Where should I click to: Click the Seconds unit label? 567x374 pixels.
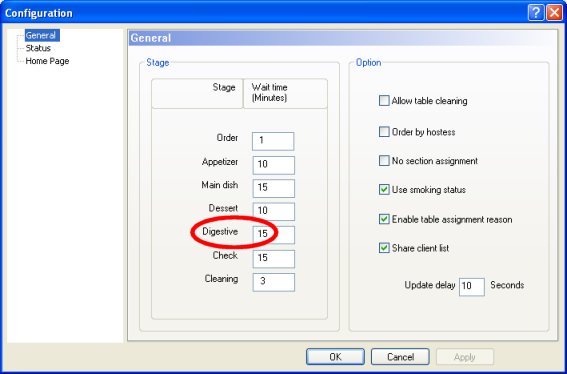(507, 285)
